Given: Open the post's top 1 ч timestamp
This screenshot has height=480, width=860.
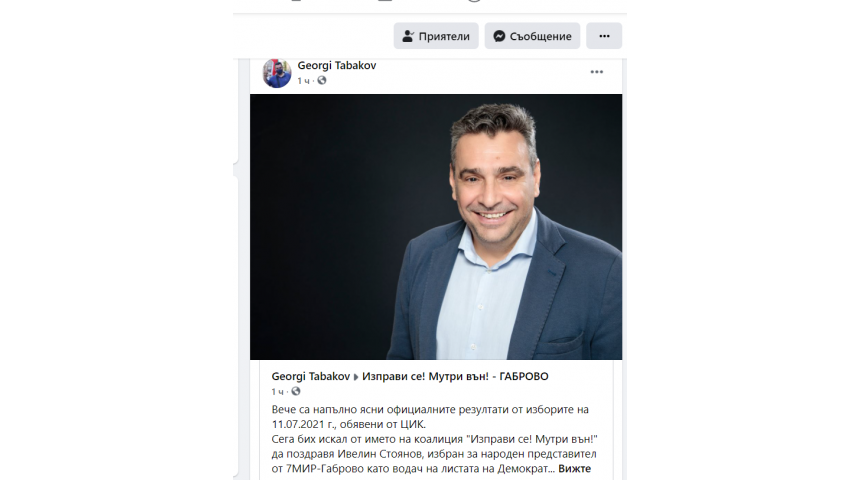Looking at the screenshot, I should [x=303, y=81].
